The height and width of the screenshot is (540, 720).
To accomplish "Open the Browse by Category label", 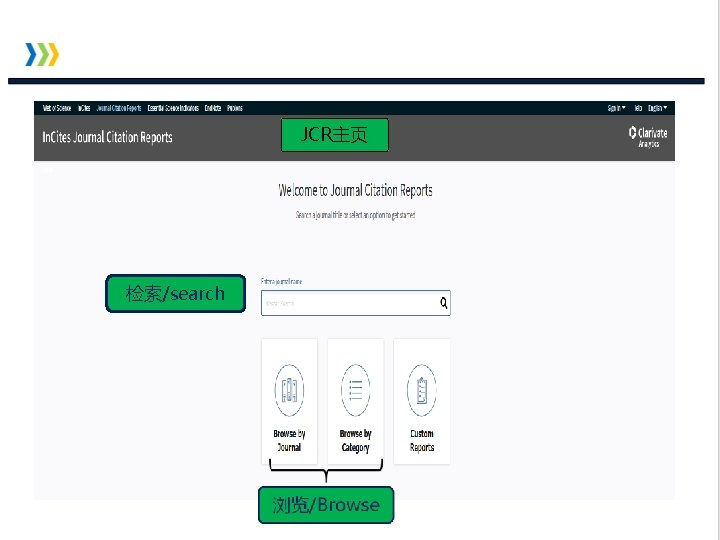I will coord(355,440).
